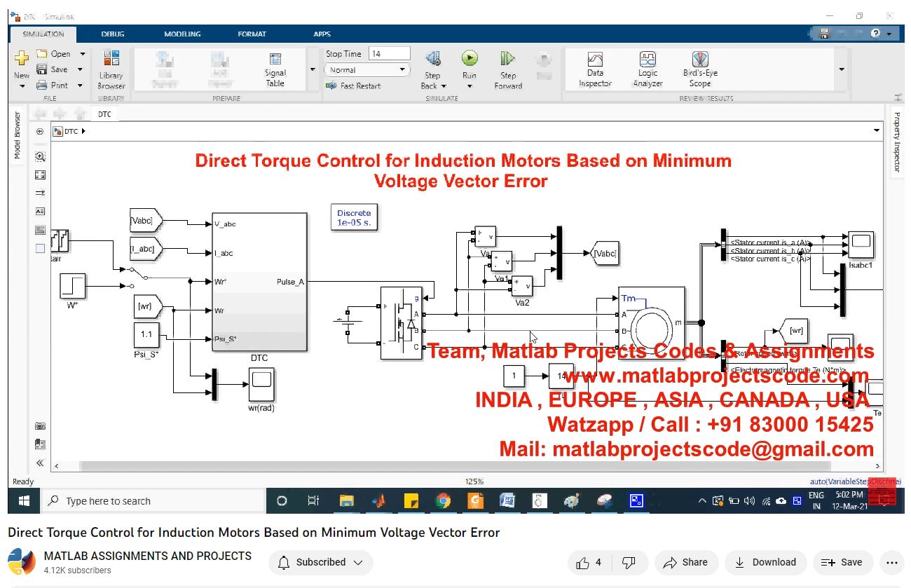This screenshot has height=588, width=911.
Task: Open the Subscribed notification dropdown
Action: [321, 562]
